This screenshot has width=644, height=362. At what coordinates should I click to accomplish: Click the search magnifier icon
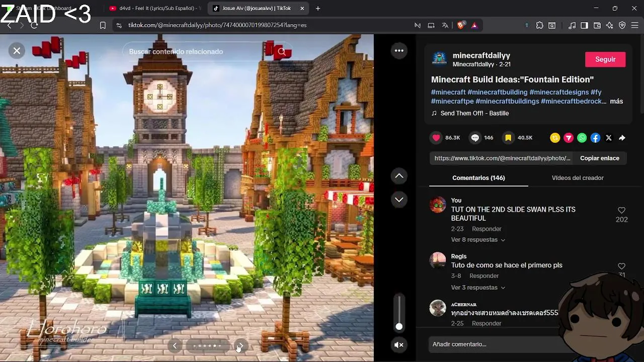click(282, 52)
